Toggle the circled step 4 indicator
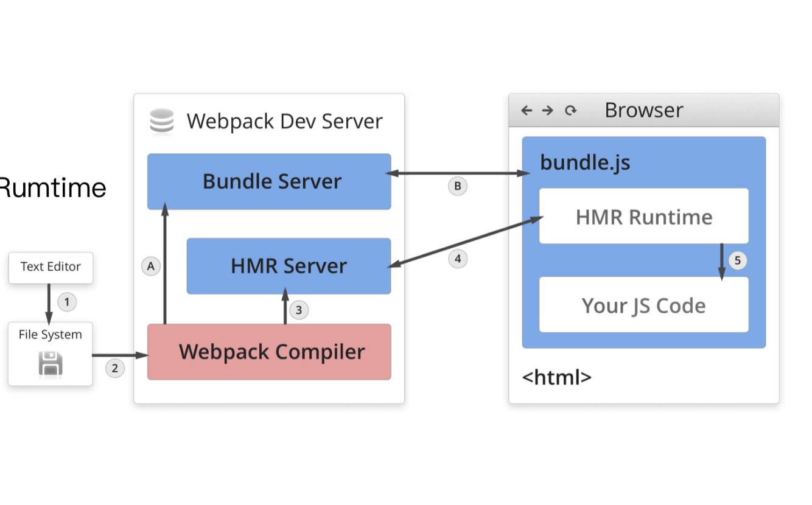The width and height of the screenshot is (812, 505). pos(457,259)
